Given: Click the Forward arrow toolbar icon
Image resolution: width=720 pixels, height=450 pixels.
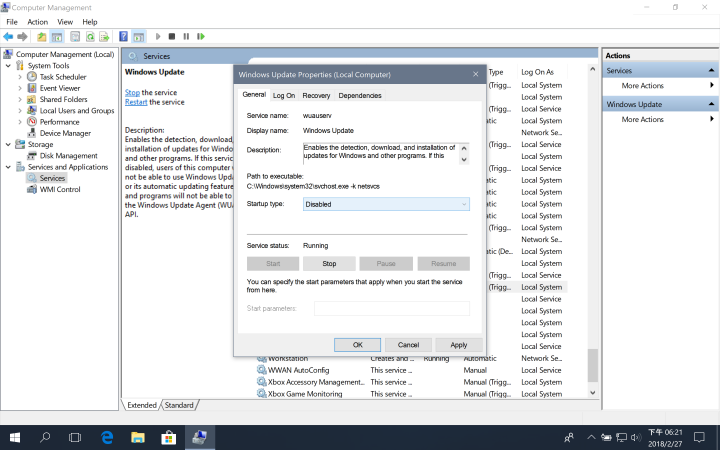Looking at the screenshot, I should click(22, 36).
